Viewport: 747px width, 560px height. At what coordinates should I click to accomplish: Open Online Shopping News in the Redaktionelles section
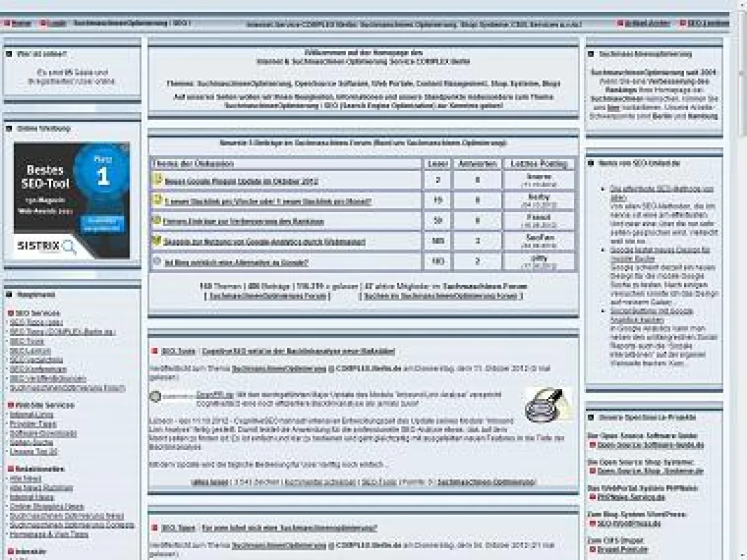[47, 506]
